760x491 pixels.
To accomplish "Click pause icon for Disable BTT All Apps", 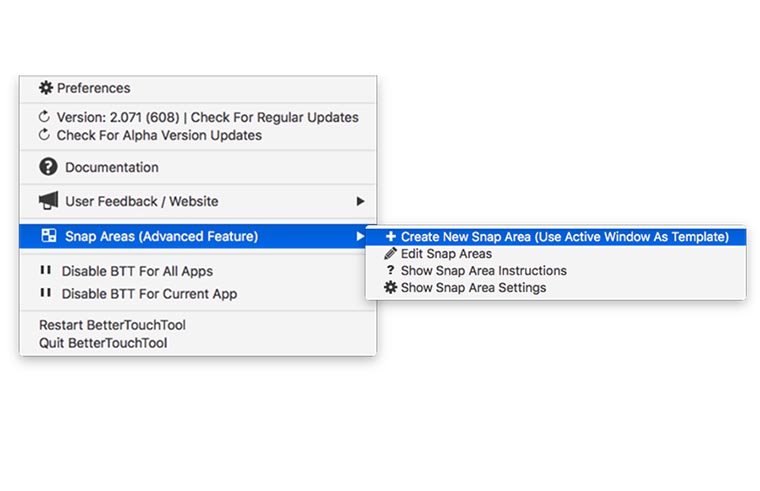I will [46, 270].
